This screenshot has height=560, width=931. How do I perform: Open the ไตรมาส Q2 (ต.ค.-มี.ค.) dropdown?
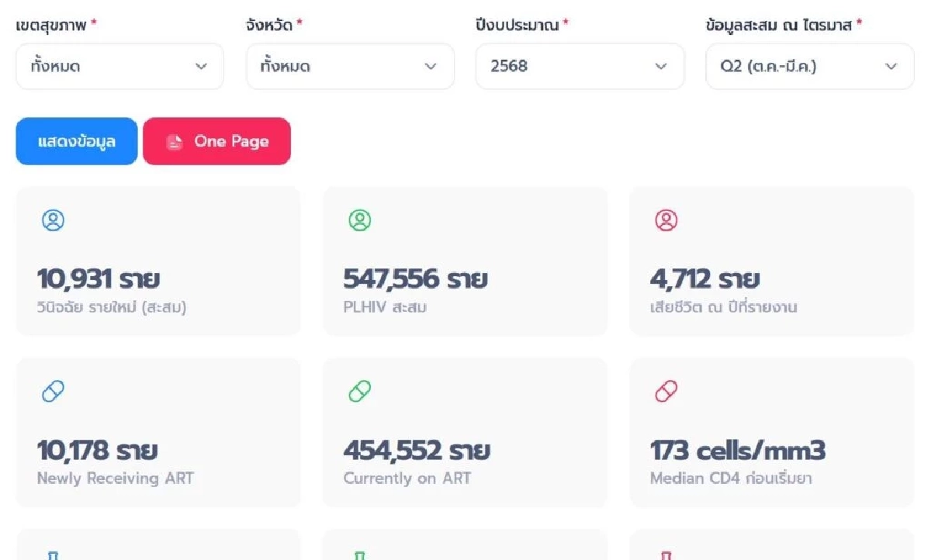click(x=809, y=67)
